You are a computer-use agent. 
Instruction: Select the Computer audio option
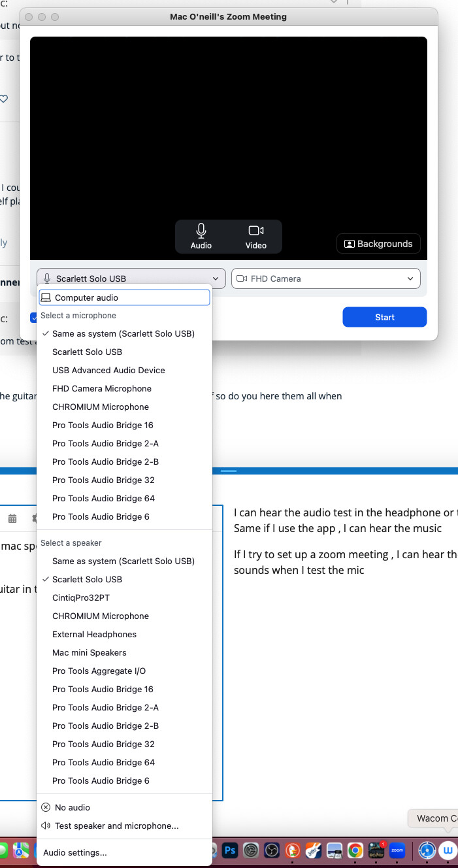[x=124, y=297]
